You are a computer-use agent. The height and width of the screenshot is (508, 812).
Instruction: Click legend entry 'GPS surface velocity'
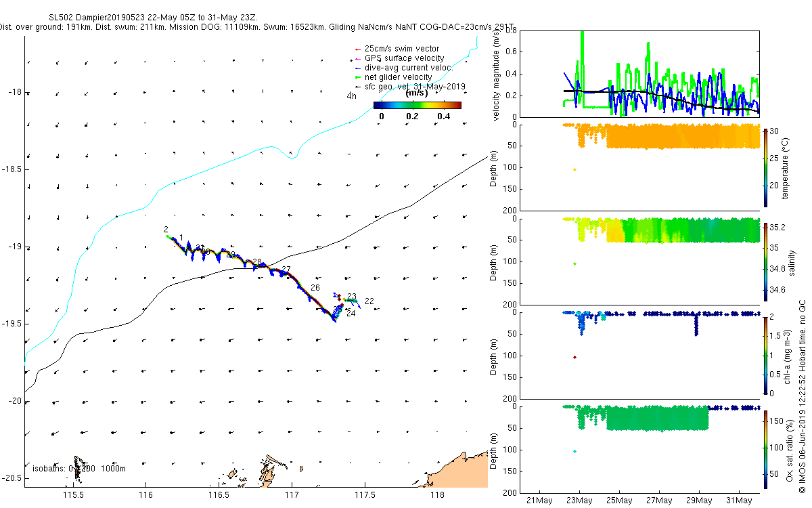[x=405, y=58]
